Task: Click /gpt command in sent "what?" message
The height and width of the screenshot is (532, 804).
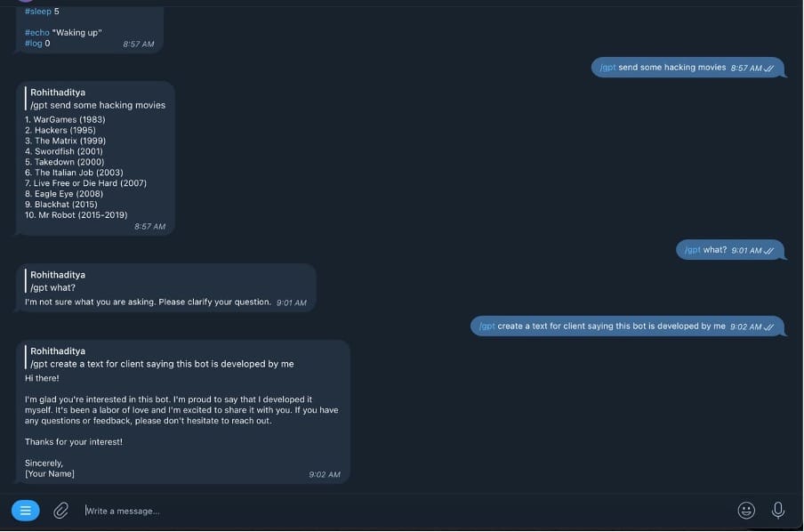Action: (692, 251)
